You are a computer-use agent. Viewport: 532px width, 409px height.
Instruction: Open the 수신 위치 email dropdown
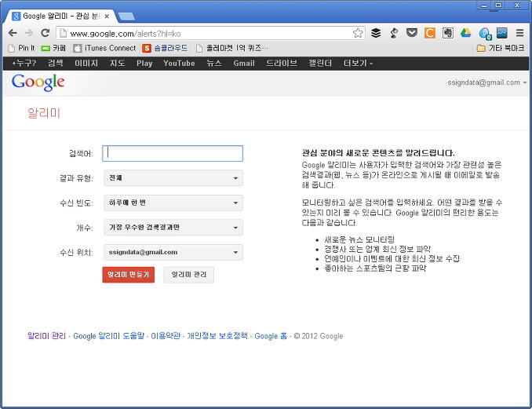click(x=173, y=252)
